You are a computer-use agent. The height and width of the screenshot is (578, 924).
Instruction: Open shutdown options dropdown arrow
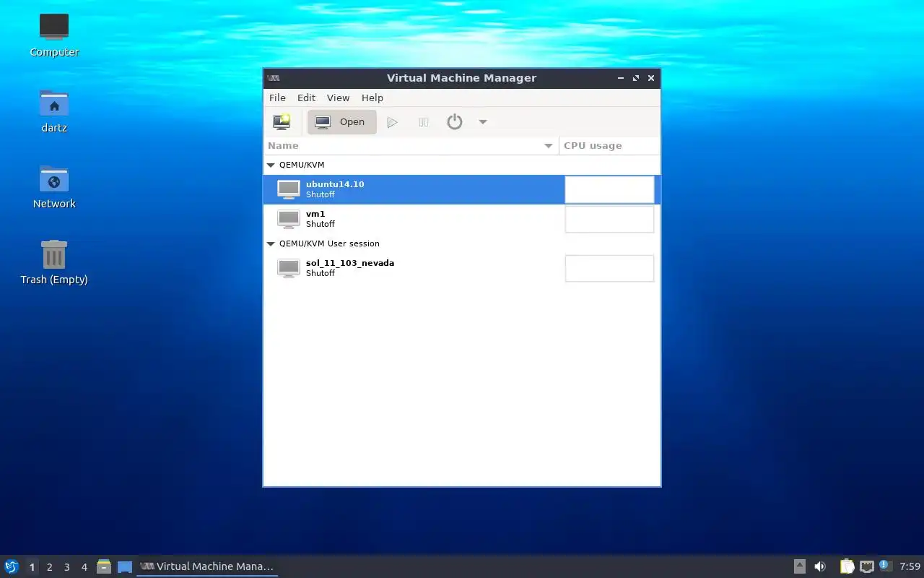point(483,122)
